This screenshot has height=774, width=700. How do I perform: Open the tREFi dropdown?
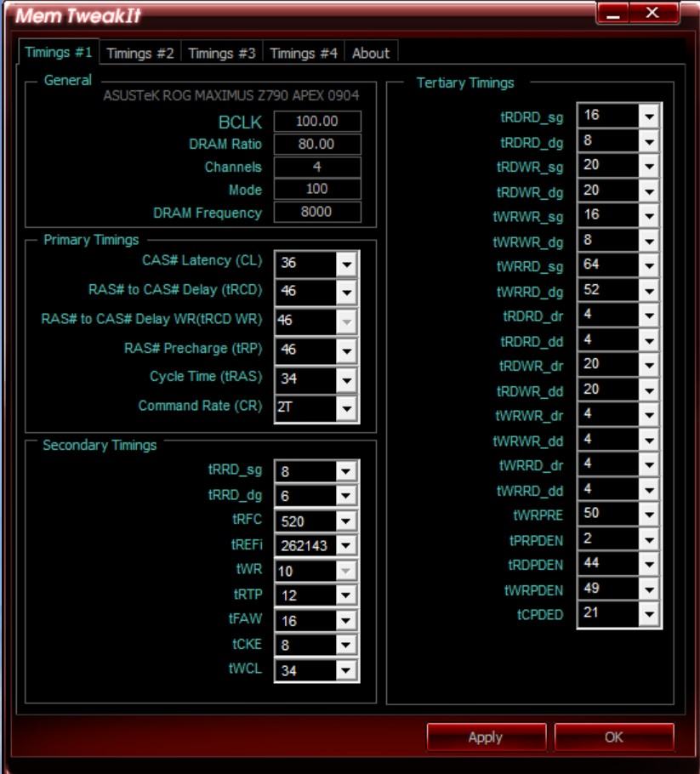click(x=345, y=545)
